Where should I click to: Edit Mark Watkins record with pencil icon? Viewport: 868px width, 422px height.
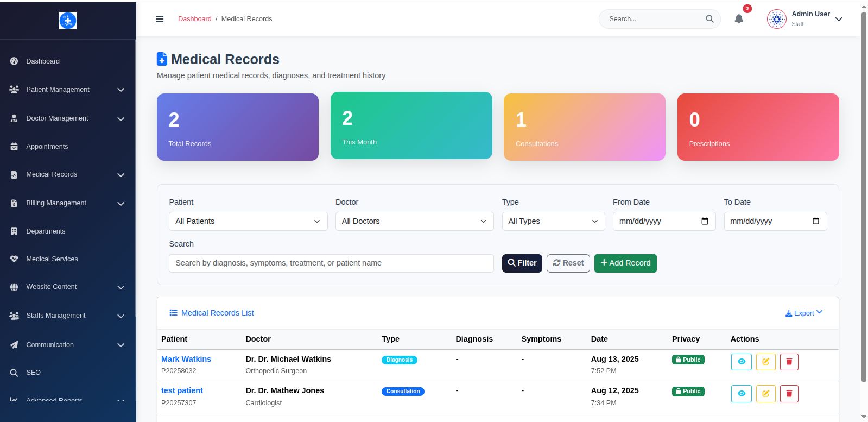765,362
